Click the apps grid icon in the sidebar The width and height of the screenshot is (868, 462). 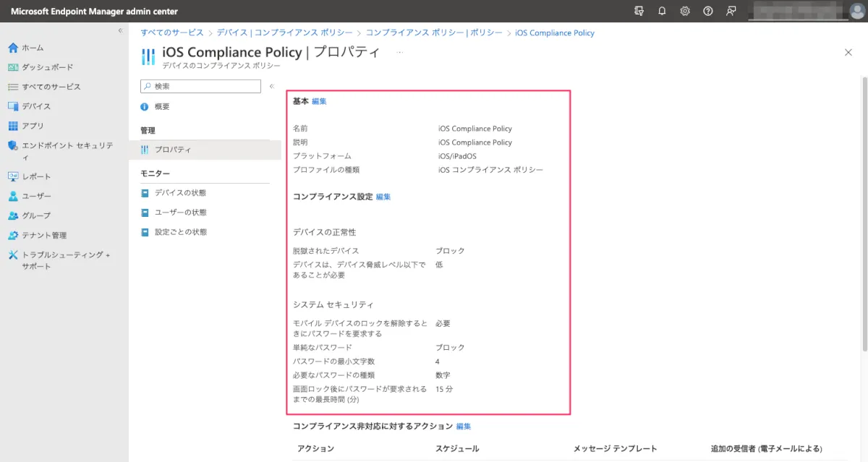pos(12,126)
